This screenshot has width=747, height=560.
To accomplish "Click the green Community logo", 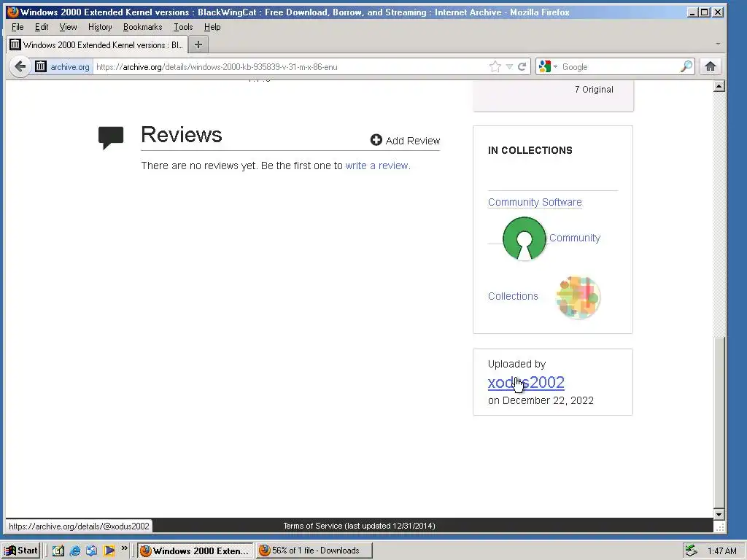I will click(524, 238).
